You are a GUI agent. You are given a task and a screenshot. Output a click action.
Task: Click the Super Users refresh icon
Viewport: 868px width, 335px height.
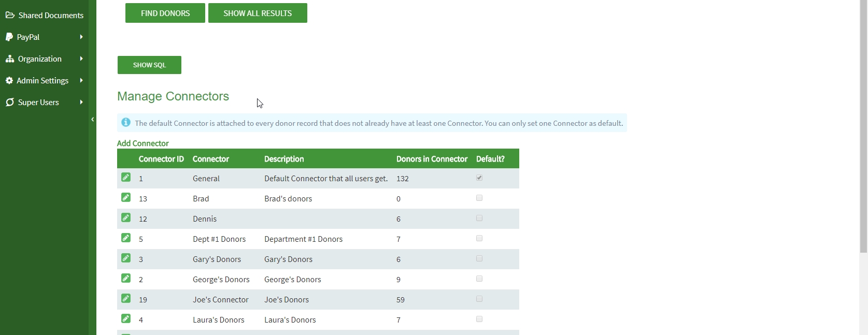click(x=10, y=102)
